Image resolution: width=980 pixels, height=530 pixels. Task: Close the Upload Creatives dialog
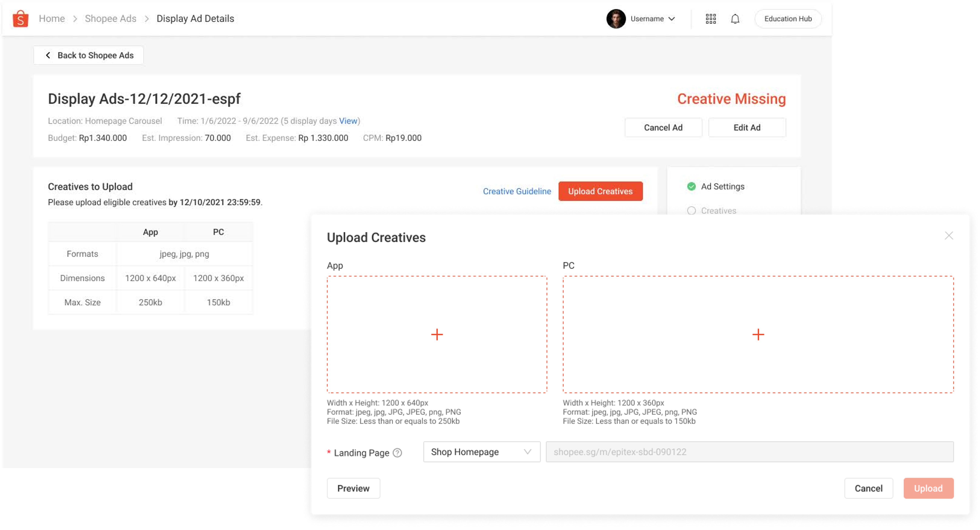click(949, 235)
